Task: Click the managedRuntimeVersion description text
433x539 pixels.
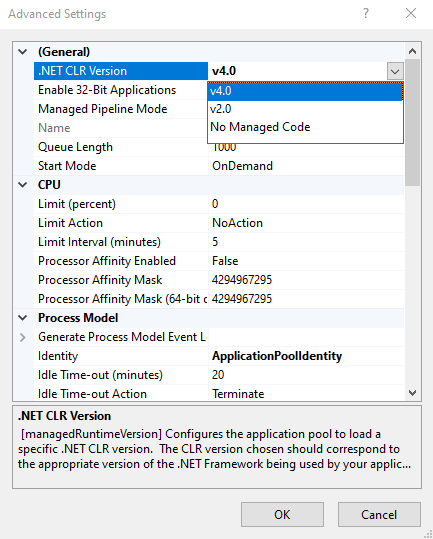Action: click(x=214, y=449)
